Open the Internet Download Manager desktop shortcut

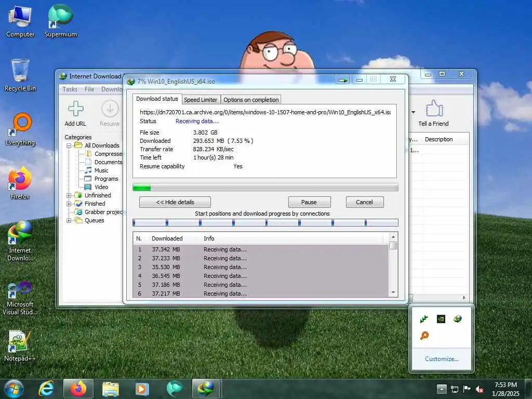pyautogui.click(x=20, y=241)
